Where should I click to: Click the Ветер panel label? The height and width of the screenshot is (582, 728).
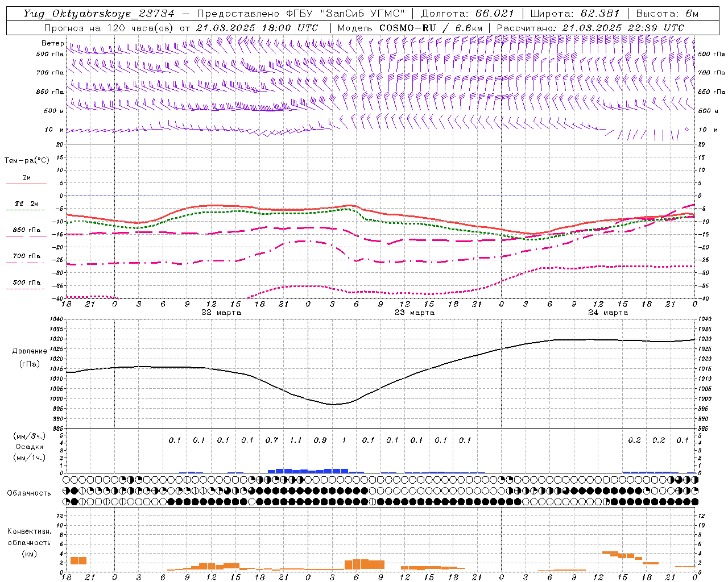click(x=52, y=43)
